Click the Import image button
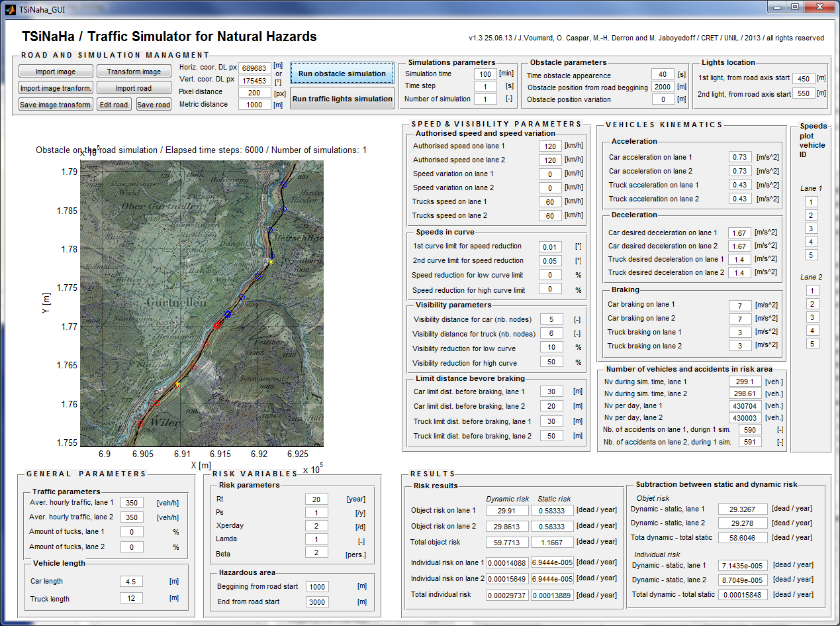 [x=56, y=72]
